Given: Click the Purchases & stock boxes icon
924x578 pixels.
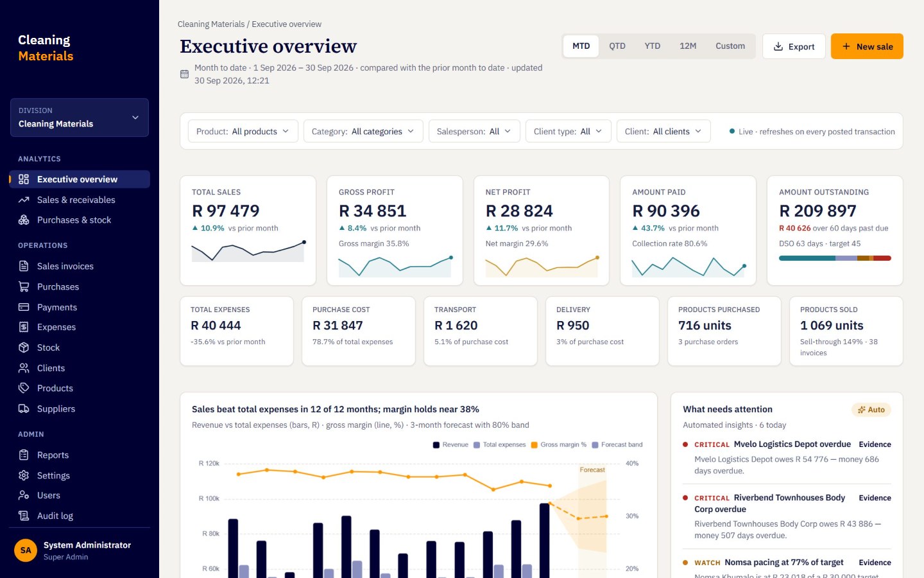Looking at the screenshot, I should [24, 220].
